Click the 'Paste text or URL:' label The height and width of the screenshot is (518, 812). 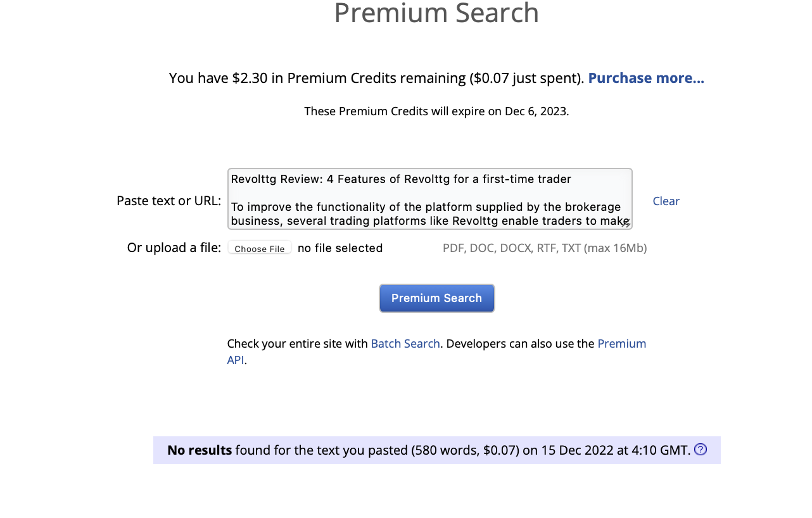tap(169, 201)
